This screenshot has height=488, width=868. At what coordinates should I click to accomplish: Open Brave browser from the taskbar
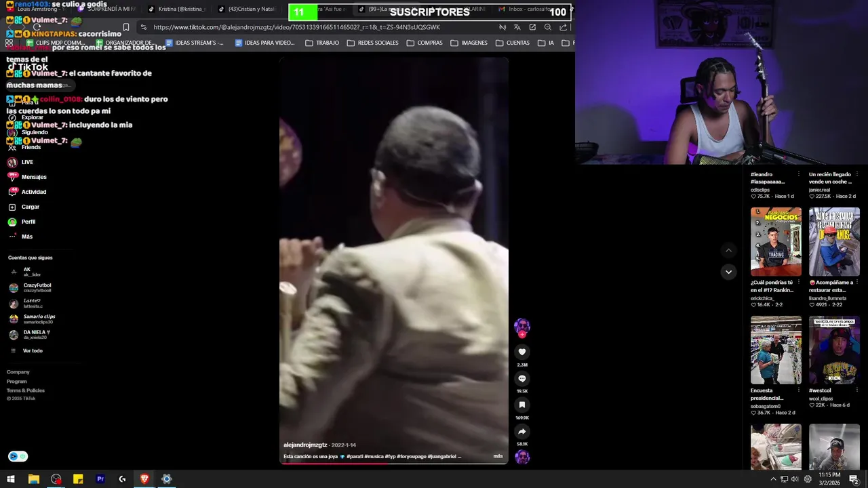point(144,479)
